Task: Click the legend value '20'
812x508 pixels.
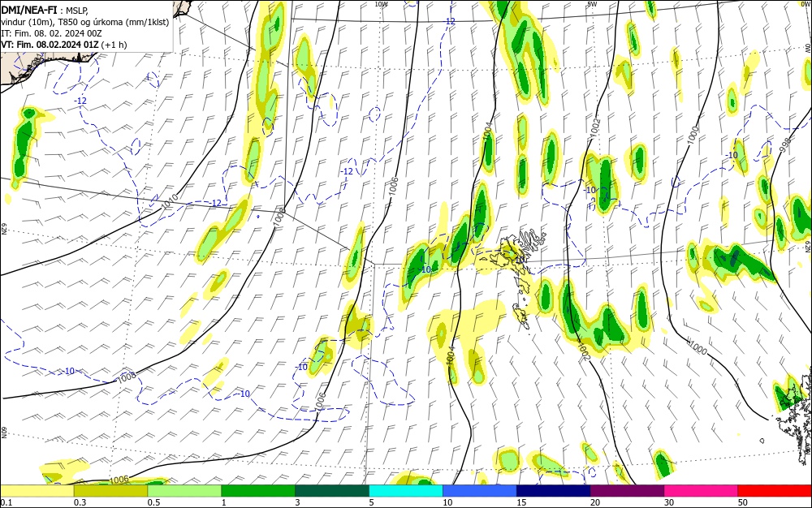Action: coord(595,503)
